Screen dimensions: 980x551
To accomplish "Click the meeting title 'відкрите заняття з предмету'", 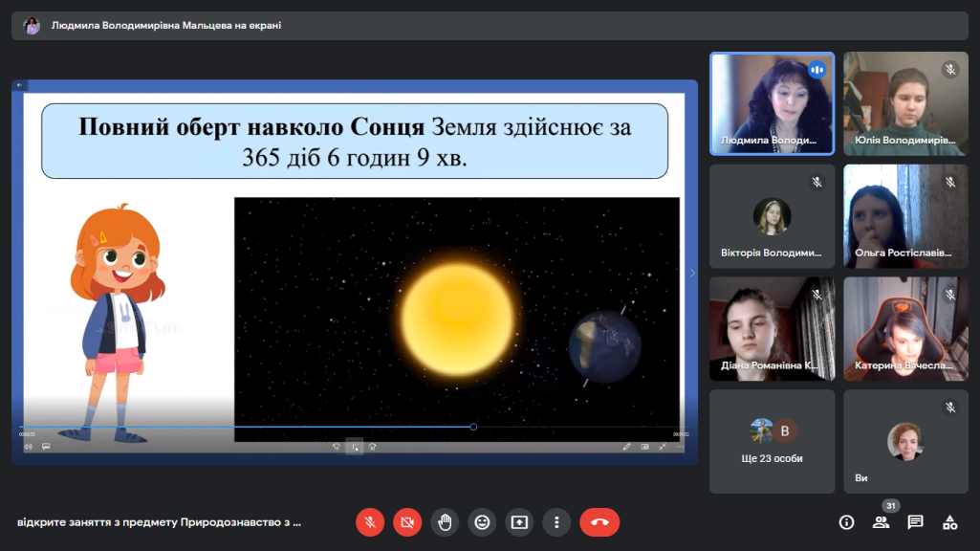I will [x=159, y=522].
